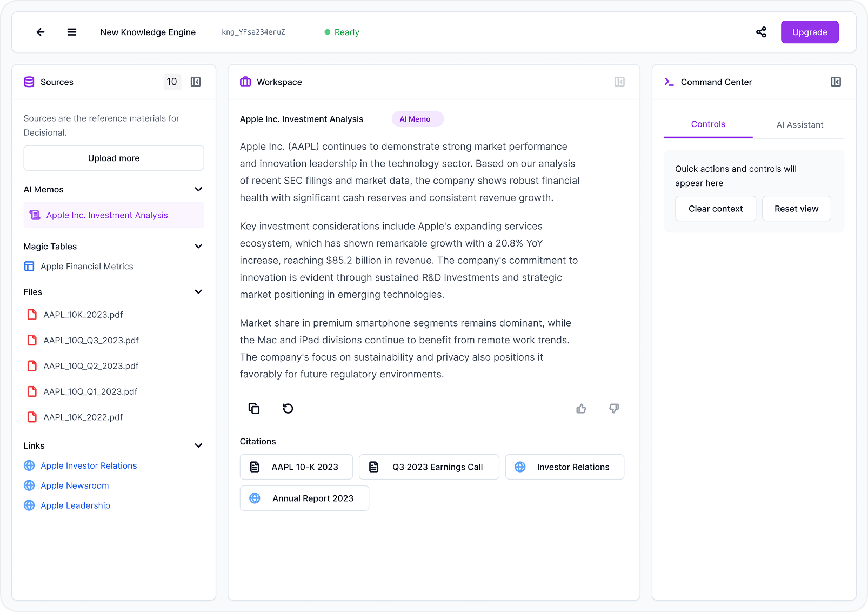Open the Apple Investor Relations link
This screenshot has height=612, width=868.
pyautogui.click(x=89, y=465)
